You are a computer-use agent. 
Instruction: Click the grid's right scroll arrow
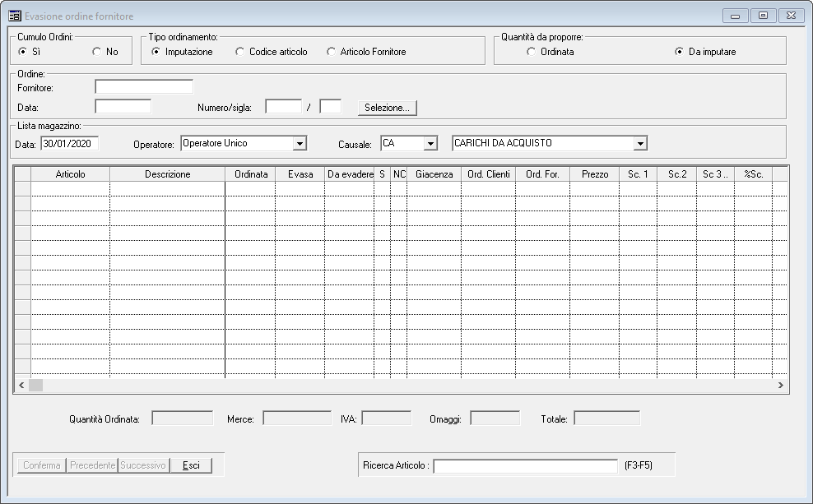click(780, 385)
